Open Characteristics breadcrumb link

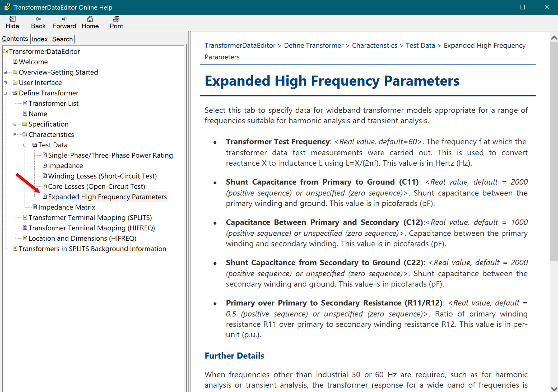pyautogui.click(x=374, y=45)
